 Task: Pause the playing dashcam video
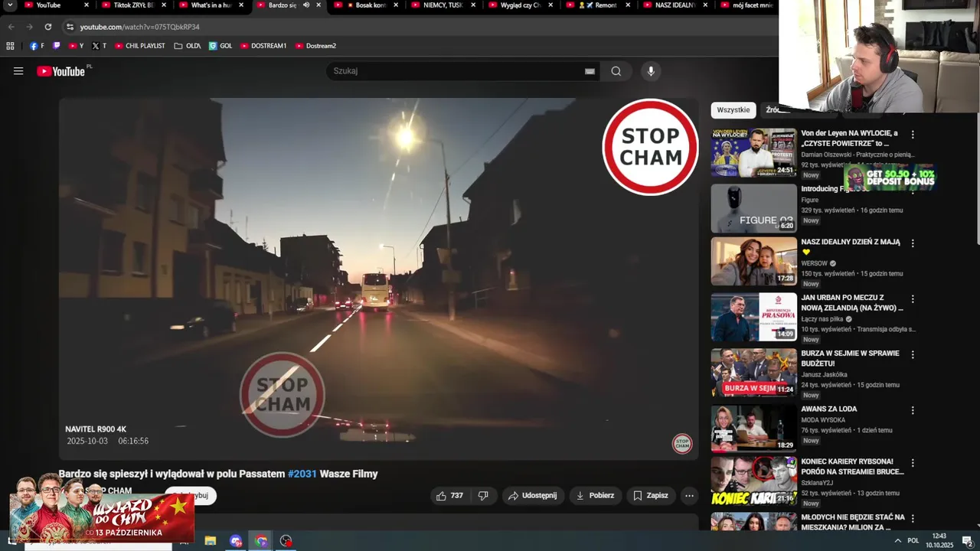click(x=378, y=279)
